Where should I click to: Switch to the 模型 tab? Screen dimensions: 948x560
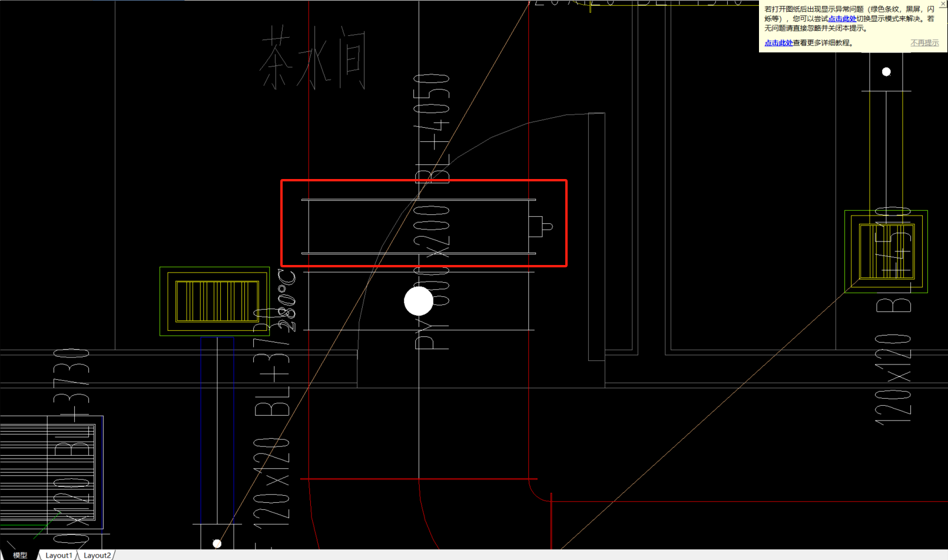coord(20,555)
